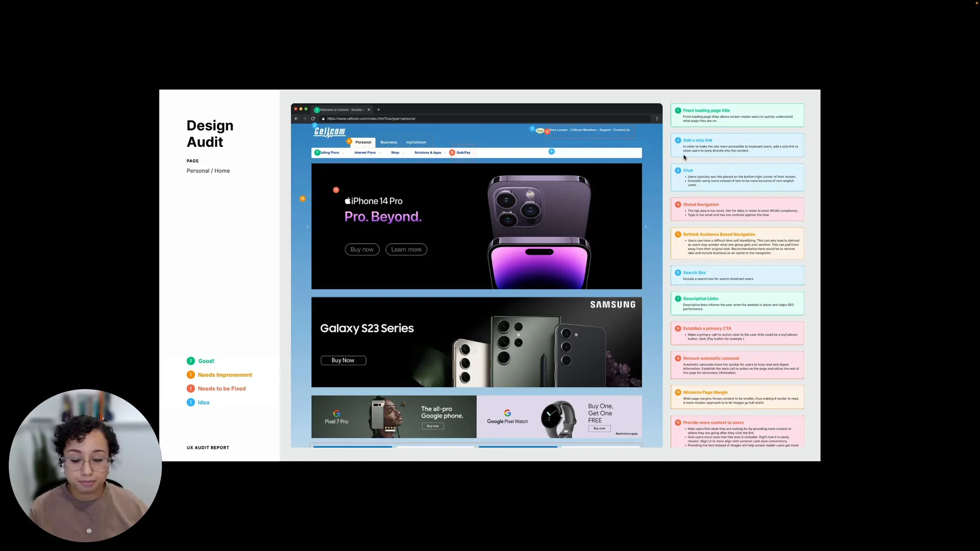Screen dimensions: 980x551
Task: Open the Store Locator link
Action: tap(558, 130)
